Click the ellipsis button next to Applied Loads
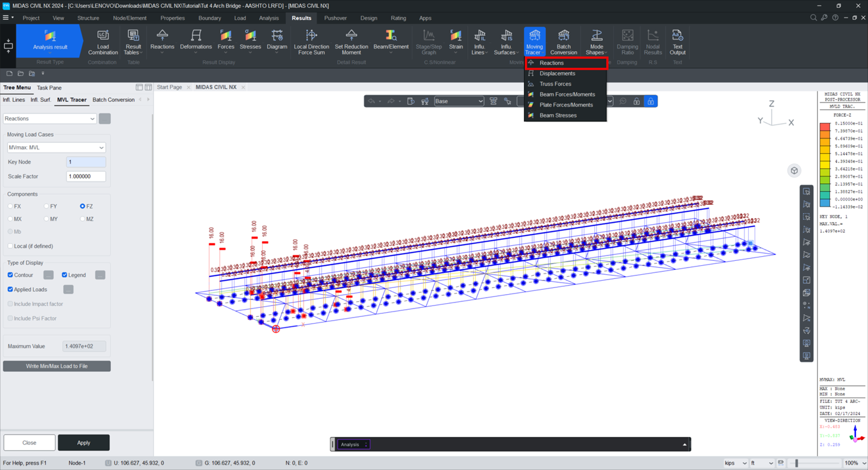This screenshot has height=470, width=868. click(69, 289)
